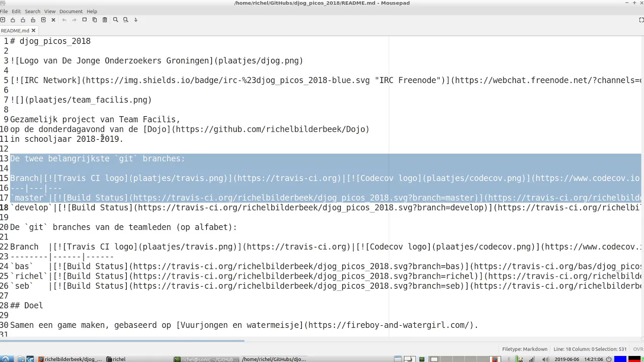Toggle the OVR overwrite indicator
This screenshot has height=362, width=644.
[x=638, y=349]
